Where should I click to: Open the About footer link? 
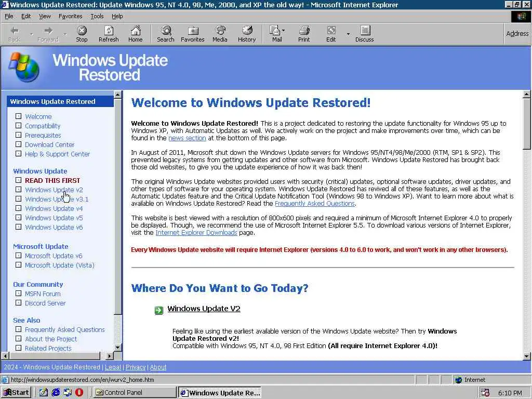[158, 367]
